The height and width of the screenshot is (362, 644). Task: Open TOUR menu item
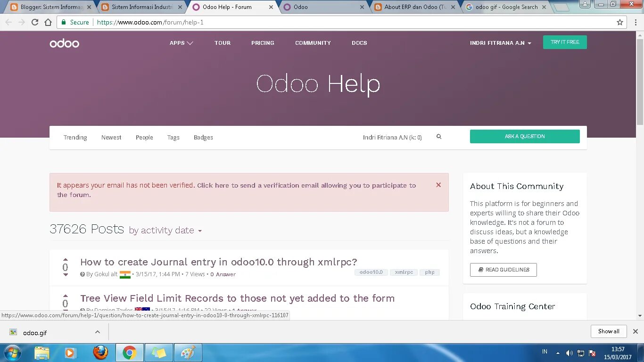coord(223,43)
